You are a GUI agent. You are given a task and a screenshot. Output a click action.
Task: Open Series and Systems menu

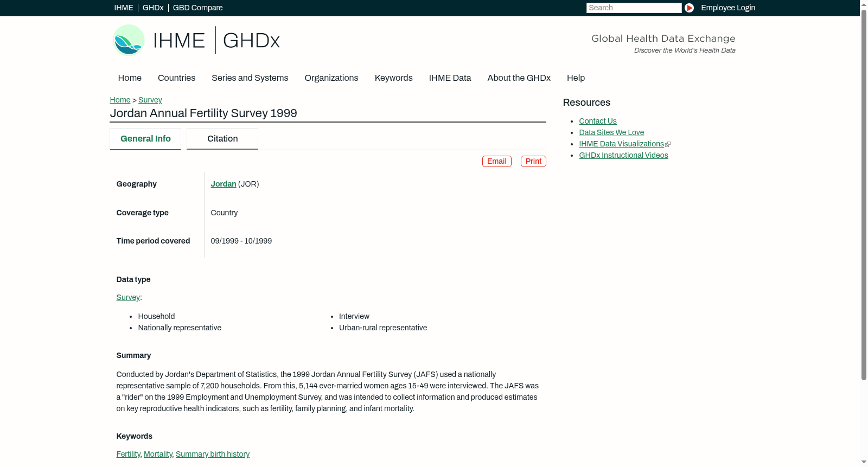pyautogui.click(x=250, y=78)
